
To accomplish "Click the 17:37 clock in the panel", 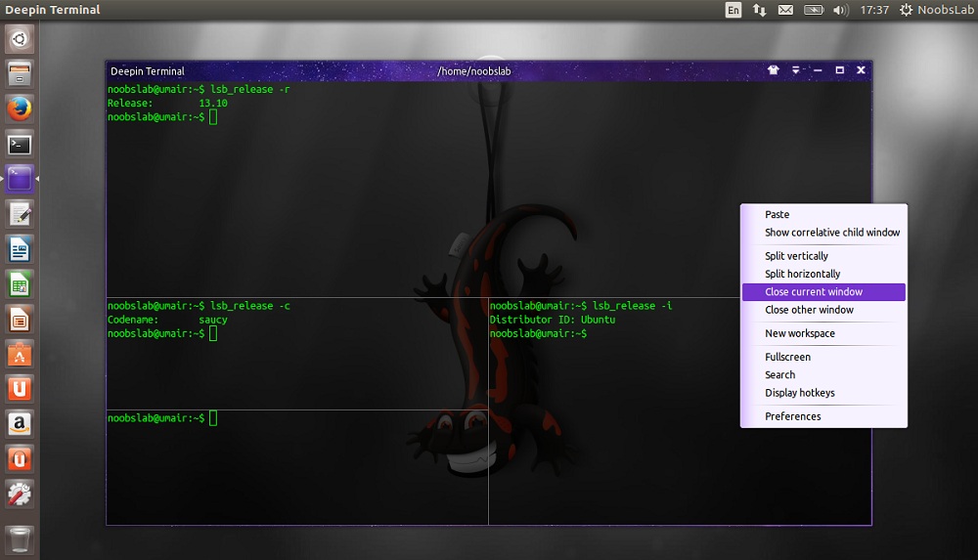I will point(873,10).
